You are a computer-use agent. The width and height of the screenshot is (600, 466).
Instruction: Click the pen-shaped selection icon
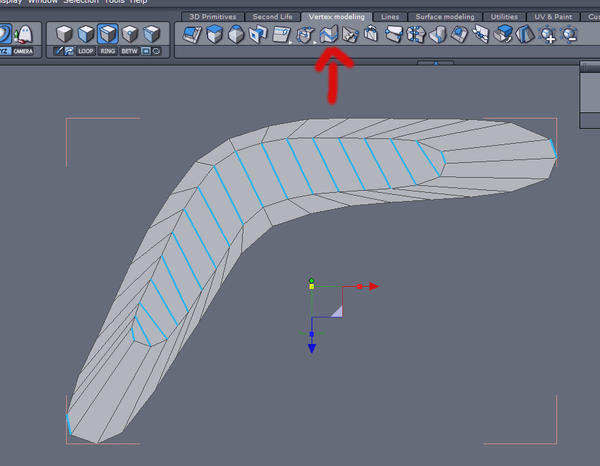click(59, 51)
